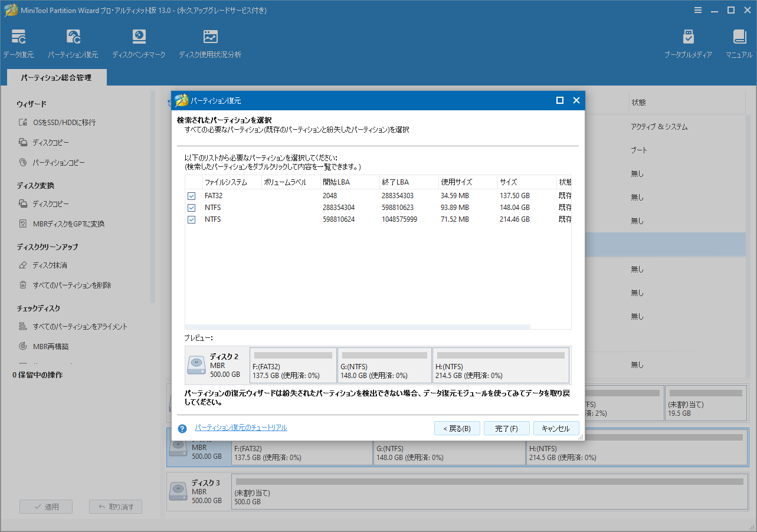This screenshot has width=757, height=532.
Task: Open ディスク使用状況分析 tool
Action: point(210,43)
